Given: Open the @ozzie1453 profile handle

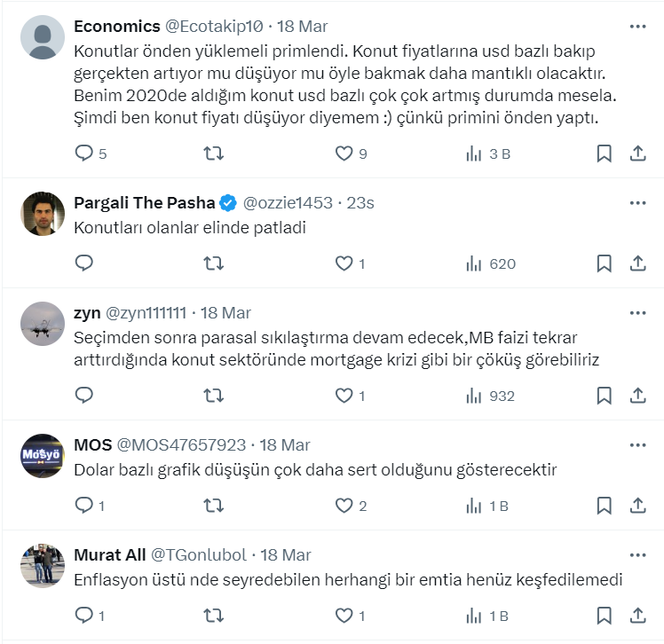Looking at the screenshot, I should tap(288, 203).
